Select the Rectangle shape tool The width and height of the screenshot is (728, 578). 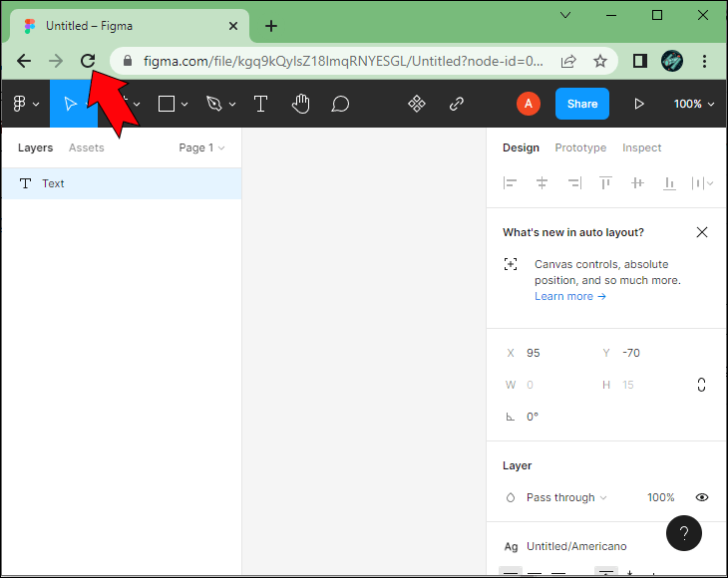[x=167, y=104]
